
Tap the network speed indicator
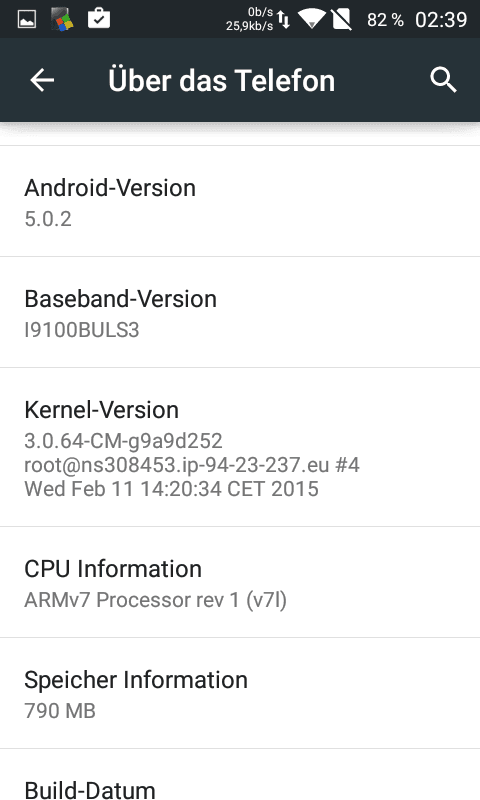249,19
